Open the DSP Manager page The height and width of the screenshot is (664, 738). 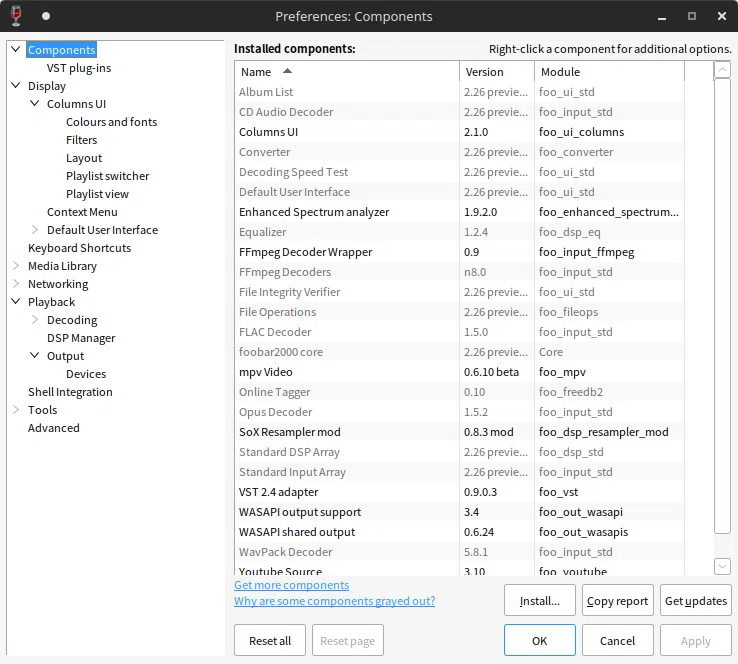click(x=81, y=338)
